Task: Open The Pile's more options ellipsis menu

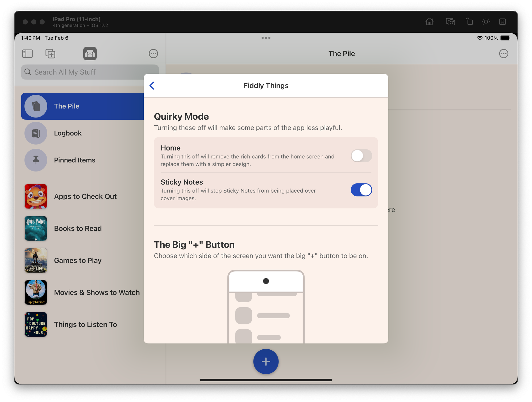Action: pos(503,54)
